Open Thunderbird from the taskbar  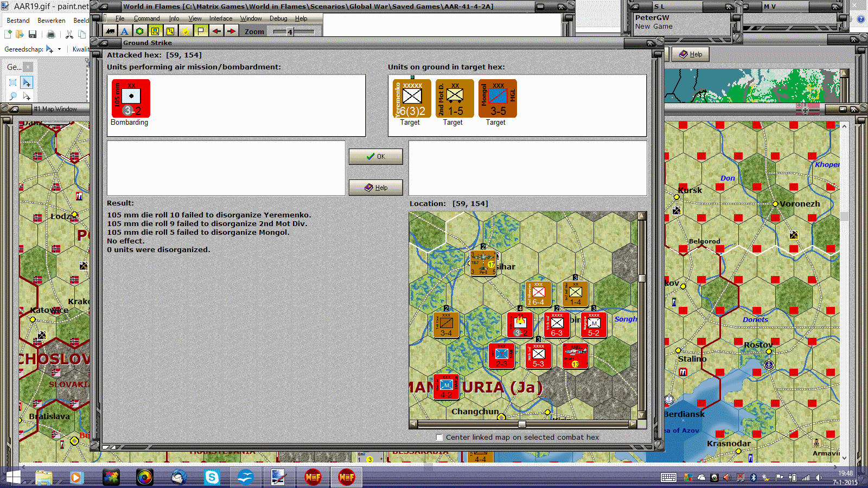[178, 477]
